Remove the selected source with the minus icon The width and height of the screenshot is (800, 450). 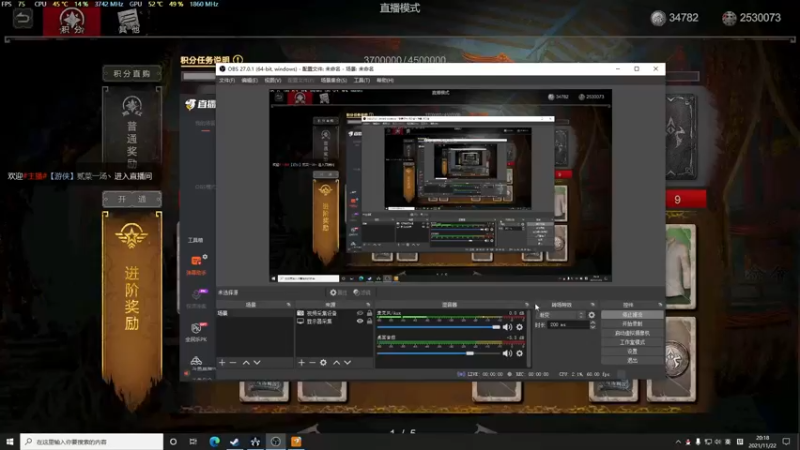pos(312,362)
